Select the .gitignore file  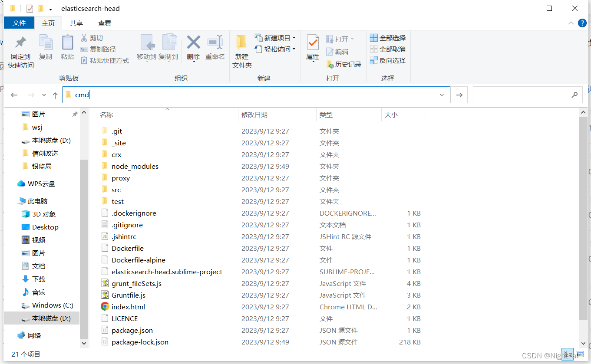point(127,225)
